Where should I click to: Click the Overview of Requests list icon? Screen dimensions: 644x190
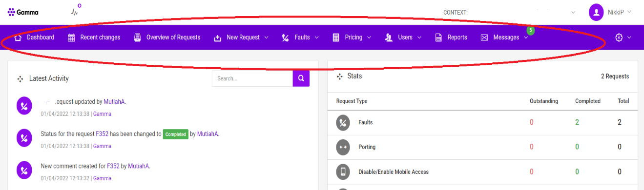(137, 38)
